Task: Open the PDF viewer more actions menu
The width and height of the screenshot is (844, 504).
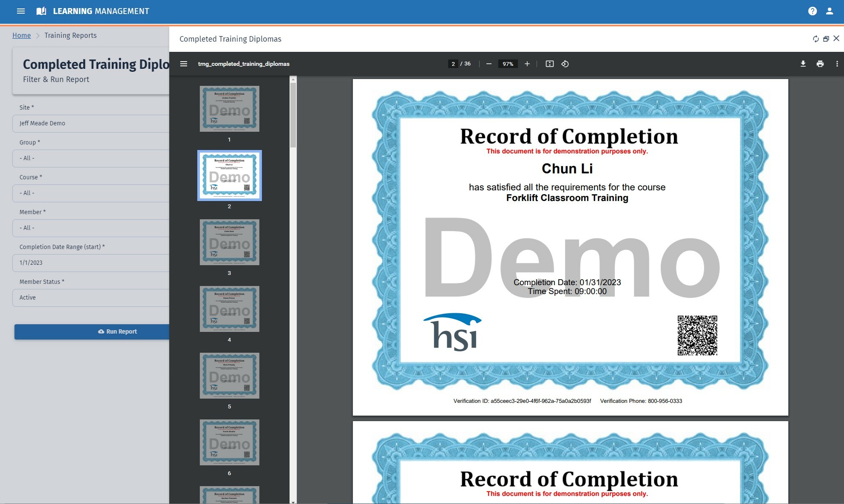Action: pos(837,64)
